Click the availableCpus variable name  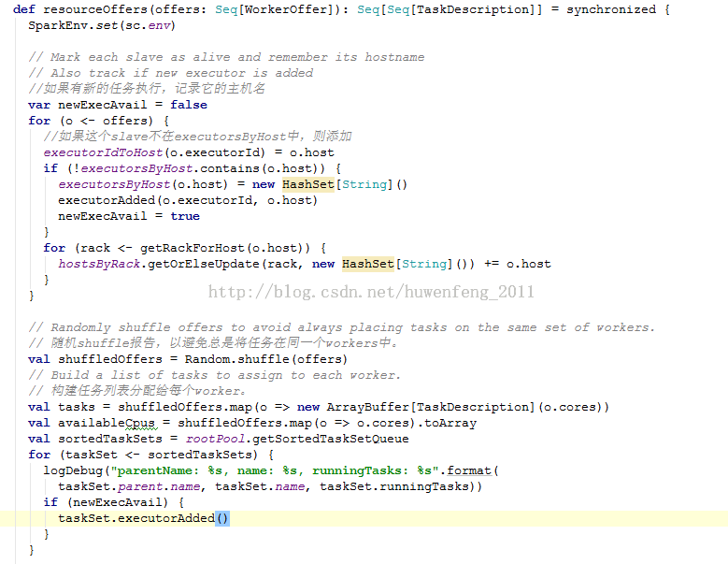click(107, 423)
